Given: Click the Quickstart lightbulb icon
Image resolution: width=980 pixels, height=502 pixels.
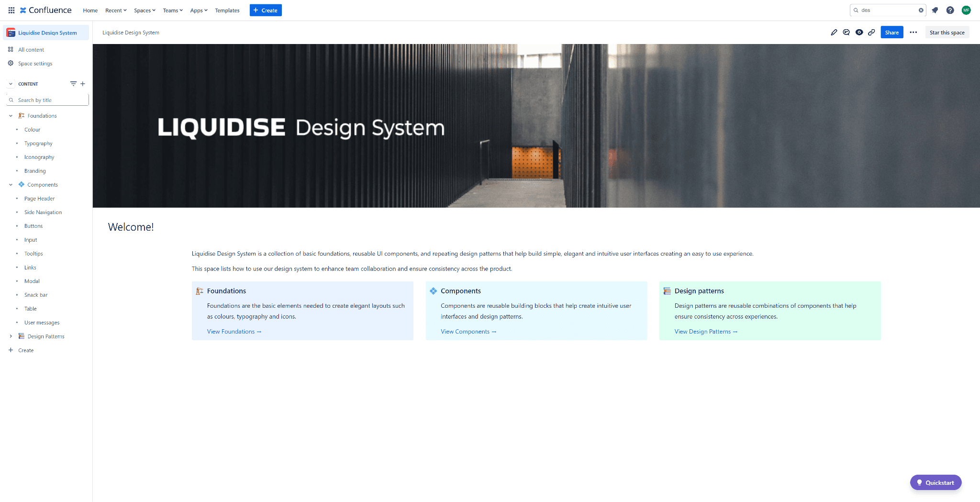Looking at the screenshot, I should [x=919, y=482].
